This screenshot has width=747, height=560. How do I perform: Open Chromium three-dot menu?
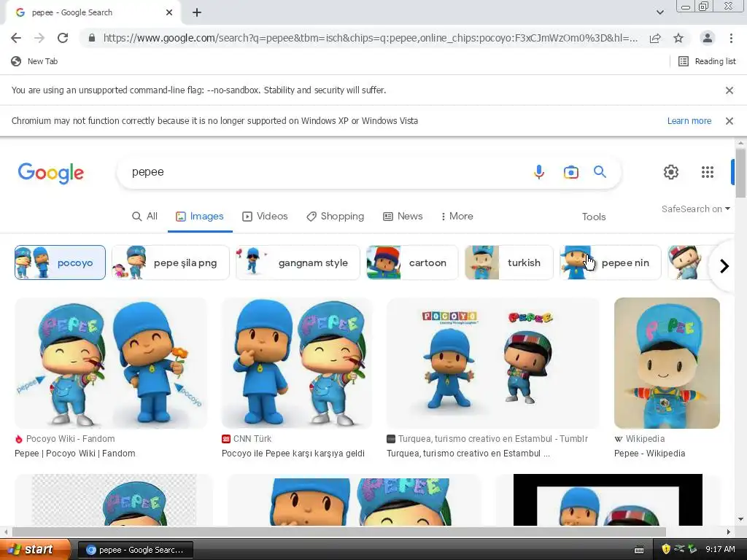(x=731, y=38)
